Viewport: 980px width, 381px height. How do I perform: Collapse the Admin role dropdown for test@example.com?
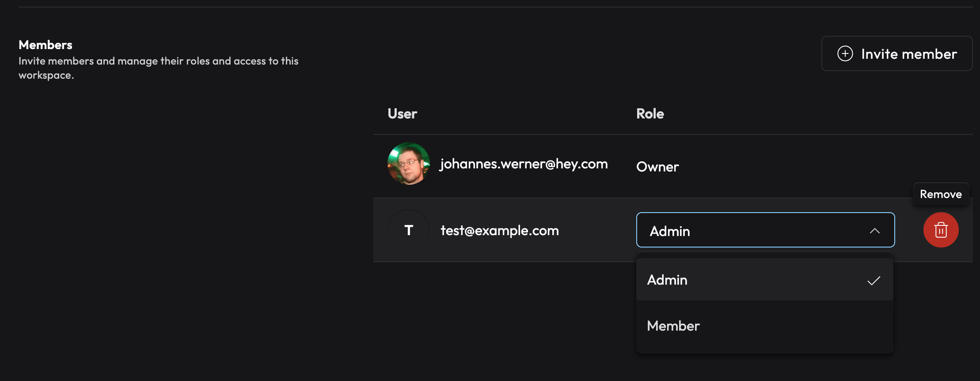pyautogui.click(x=765, y=230)
